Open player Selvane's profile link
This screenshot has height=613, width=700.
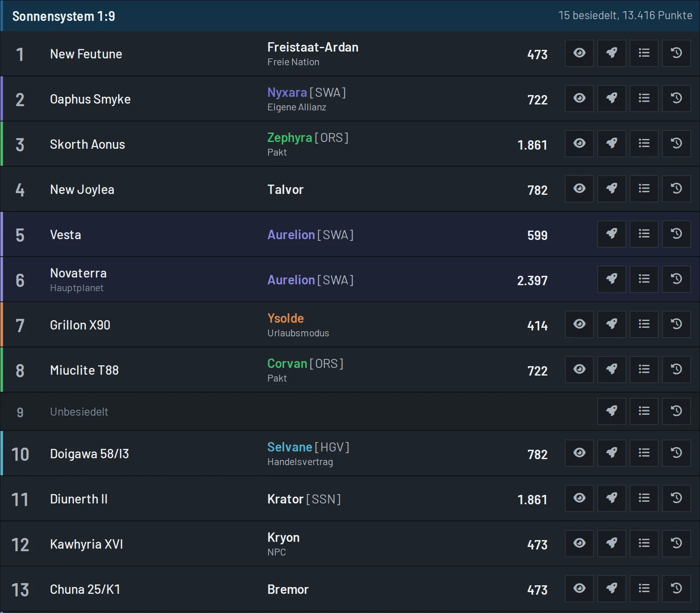pyautogui.click(x=290, y=447)
